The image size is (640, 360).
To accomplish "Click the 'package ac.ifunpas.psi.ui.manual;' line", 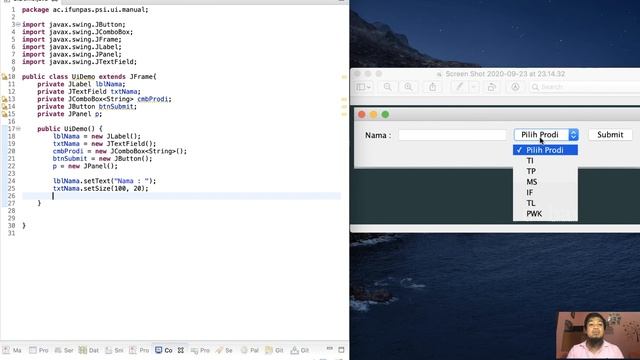I will click(85, 9).
